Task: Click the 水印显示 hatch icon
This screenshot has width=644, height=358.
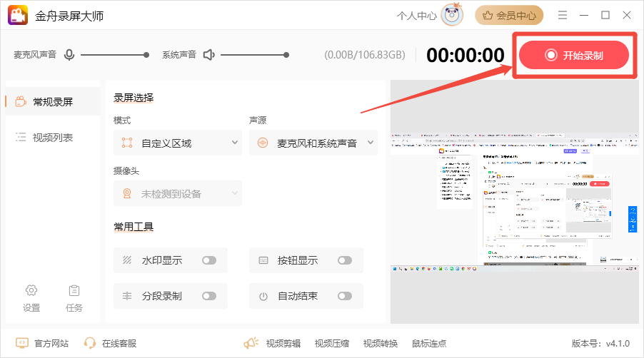Action: [127, 260]
